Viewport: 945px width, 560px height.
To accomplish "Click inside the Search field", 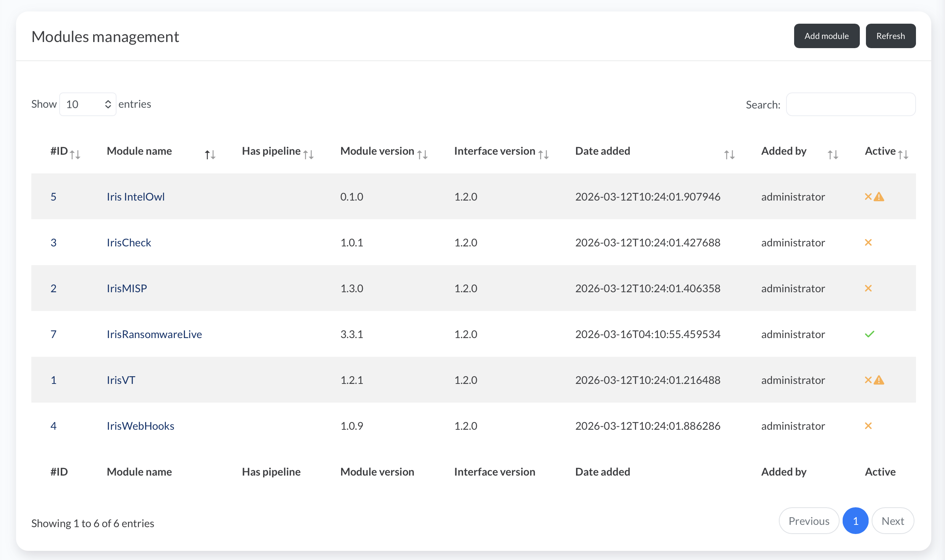I will pos(851,104).
